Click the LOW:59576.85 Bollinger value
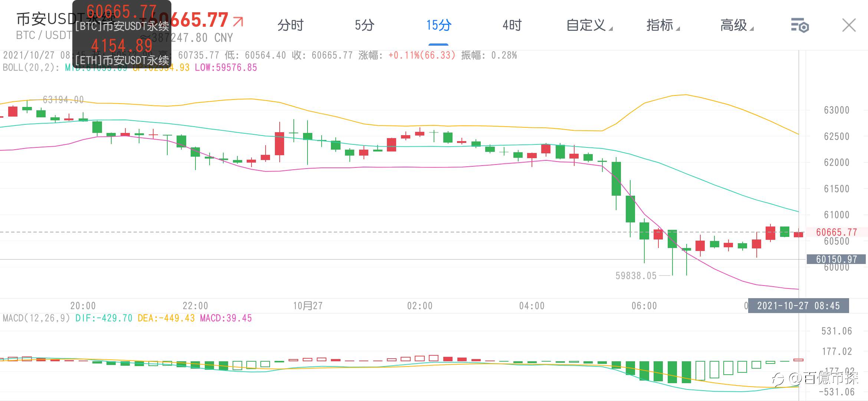868x401 pixels. pos(226,68)
